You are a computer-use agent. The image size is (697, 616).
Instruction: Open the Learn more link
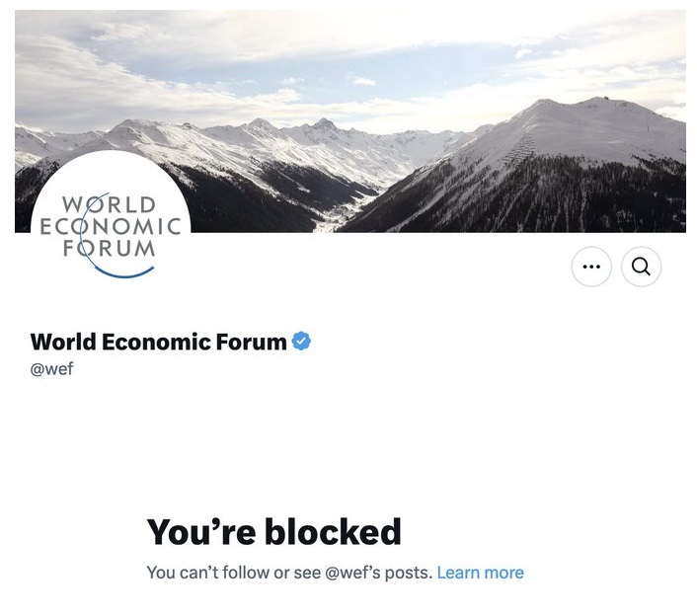(x=480, y=573)
